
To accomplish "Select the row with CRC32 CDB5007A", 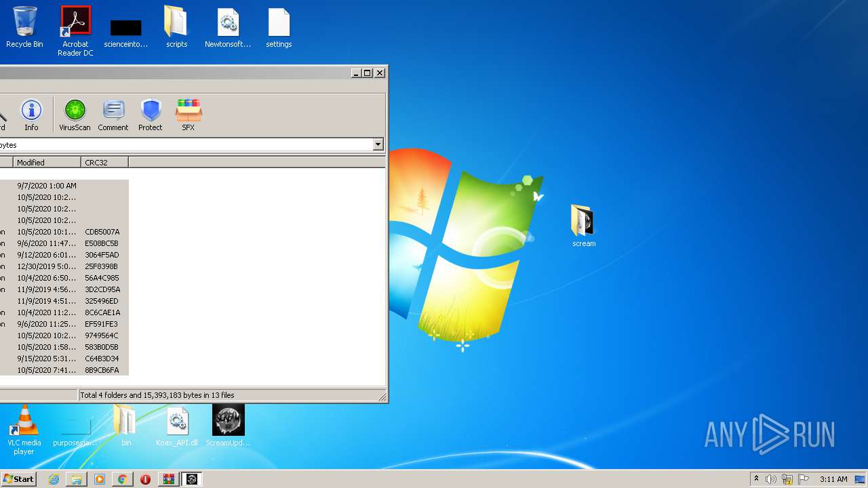I will tap(64, 232).
